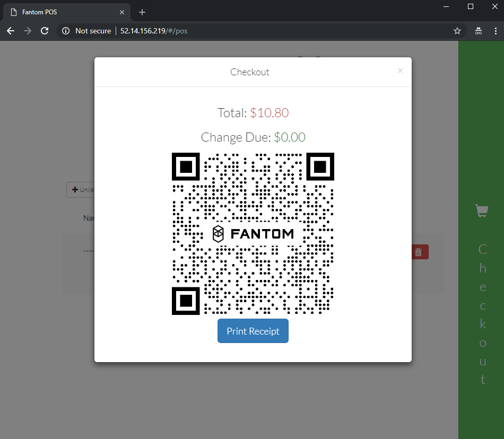This screenshot has height=439, width=504.
Task: Click the vertical Checkout text in sidebar
Action: tap(482, 314)
